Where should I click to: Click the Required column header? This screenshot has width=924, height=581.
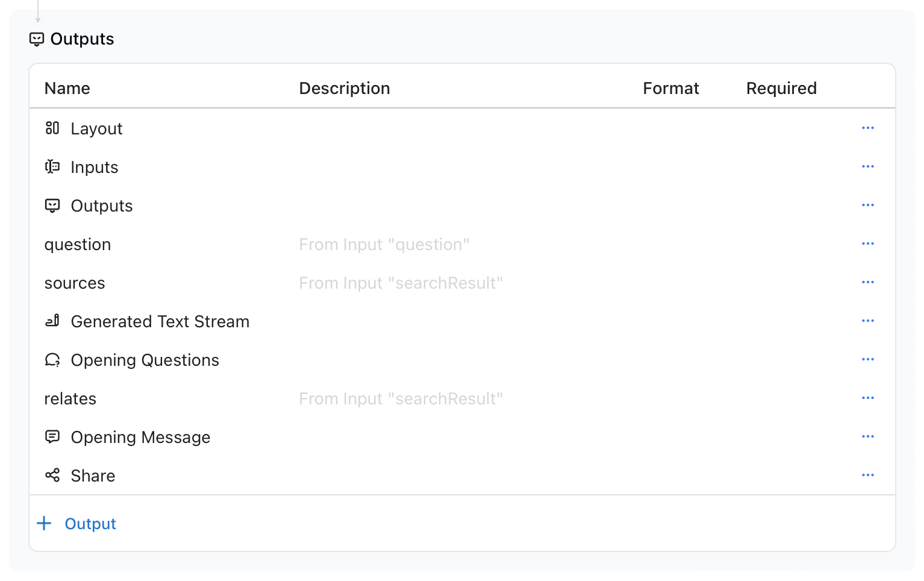coord(781,89)
